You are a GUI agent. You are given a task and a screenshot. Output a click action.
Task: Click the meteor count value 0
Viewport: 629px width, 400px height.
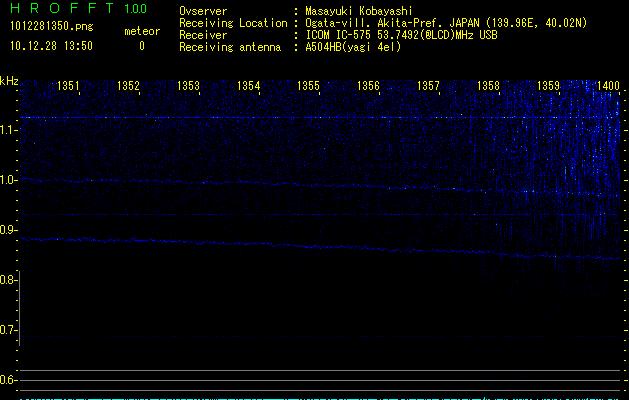click(141, 46)
